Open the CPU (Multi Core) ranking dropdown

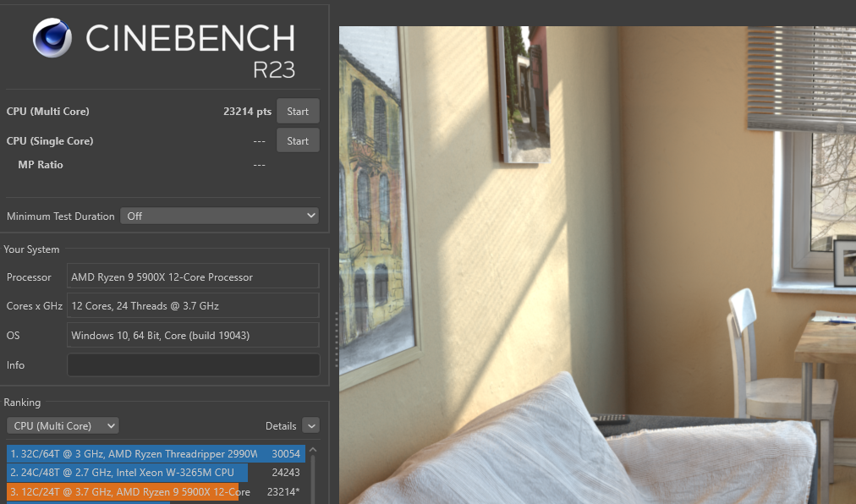point(63,426)
